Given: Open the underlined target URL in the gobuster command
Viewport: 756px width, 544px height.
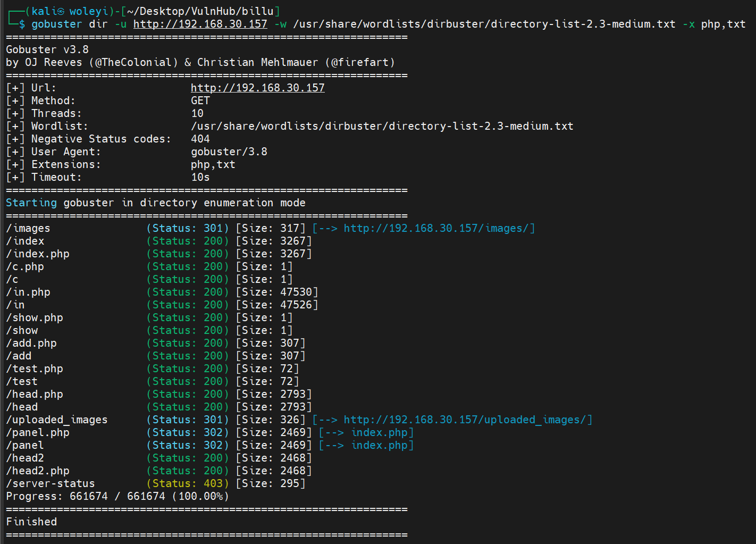Looking at the screenshot, I should [x=200, y=24].
